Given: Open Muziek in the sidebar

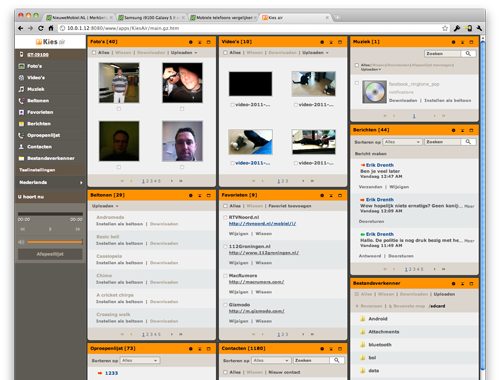Looking at the screenshot, I should click(x=36, y=89).
